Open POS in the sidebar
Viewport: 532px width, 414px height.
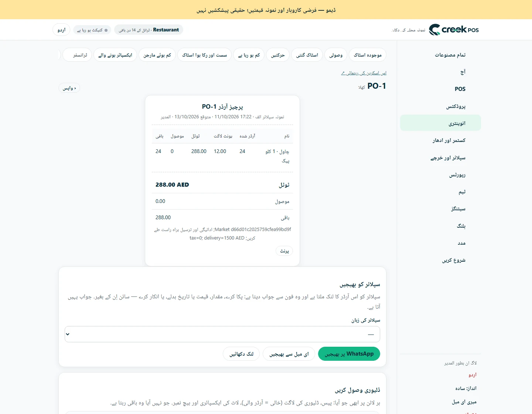[440, 89]
